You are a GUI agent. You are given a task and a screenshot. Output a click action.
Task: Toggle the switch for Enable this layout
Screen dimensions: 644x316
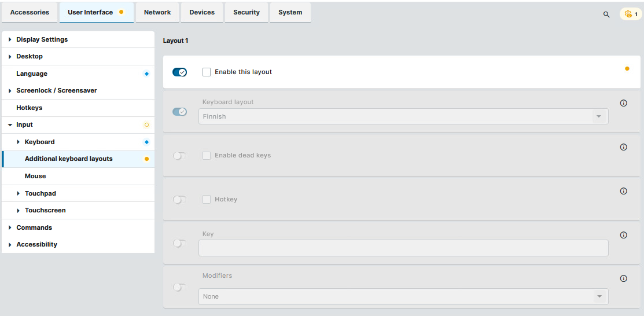(179, 72)
